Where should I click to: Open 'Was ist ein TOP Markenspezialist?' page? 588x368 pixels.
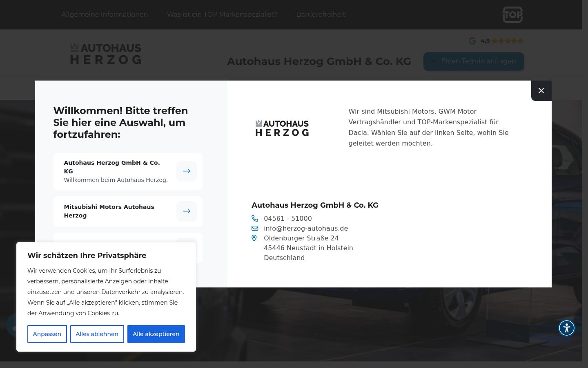(222, 14)
